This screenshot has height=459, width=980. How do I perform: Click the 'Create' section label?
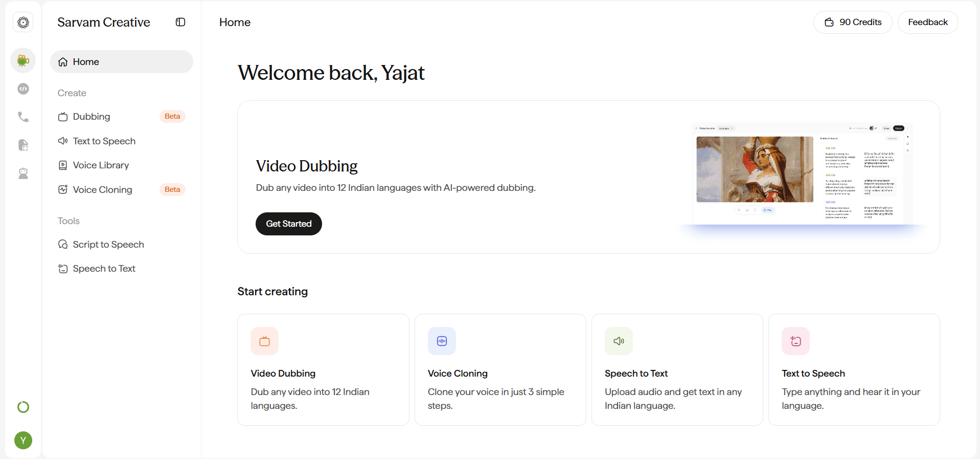pos(72,93)
